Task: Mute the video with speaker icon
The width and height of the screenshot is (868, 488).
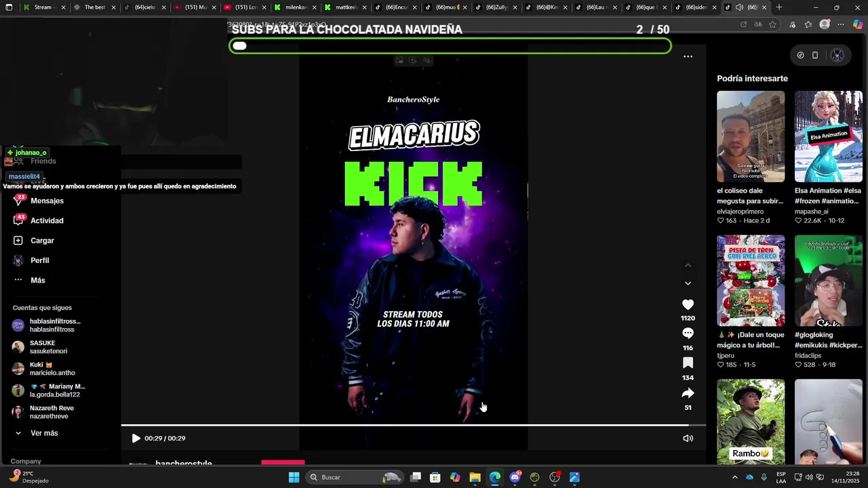Action: tap(688, 439)
